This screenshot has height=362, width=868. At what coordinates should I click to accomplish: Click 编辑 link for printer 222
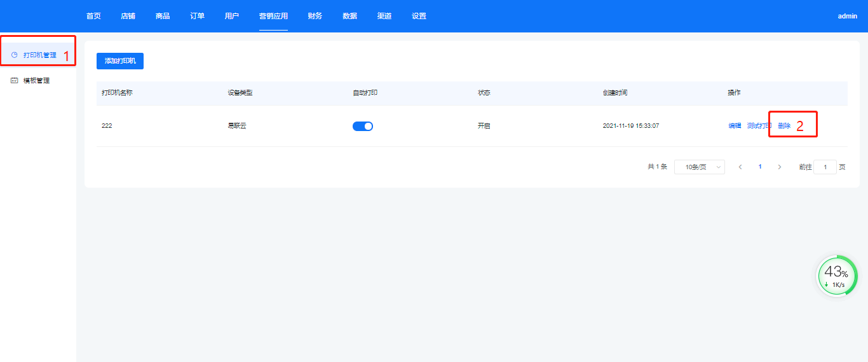point(735,126)
